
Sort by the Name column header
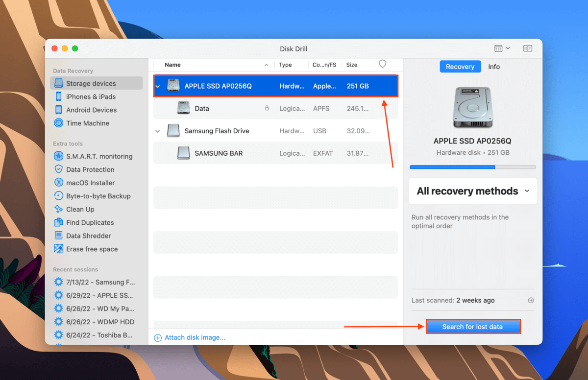click(172, 65)
